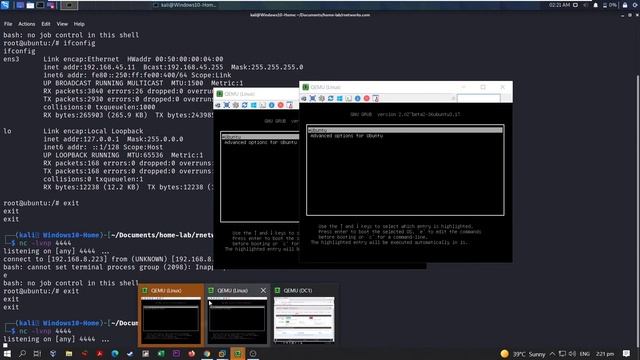Screen dimensions: 640x360
Task: Open Chrome from the taskbar
Action: tap(207, 353)
